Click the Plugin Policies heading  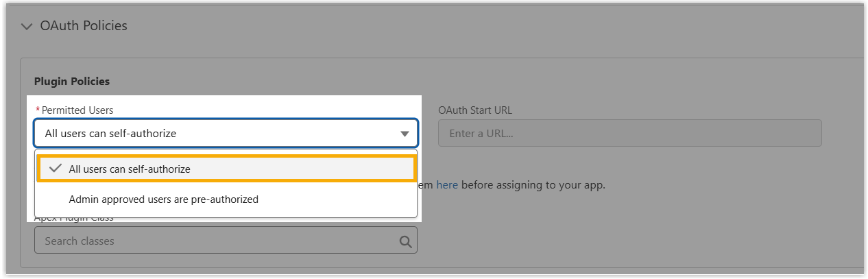pos(72,82)
